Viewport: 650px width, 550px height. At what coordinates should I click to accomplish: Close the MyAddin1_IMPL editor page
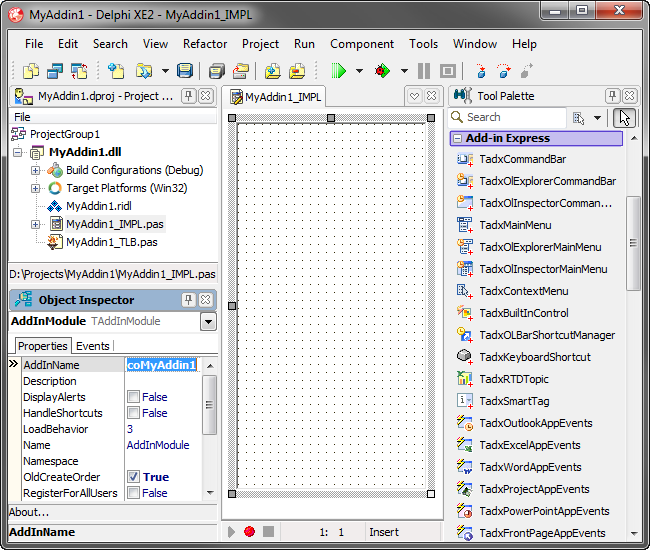tap(432, 96)
